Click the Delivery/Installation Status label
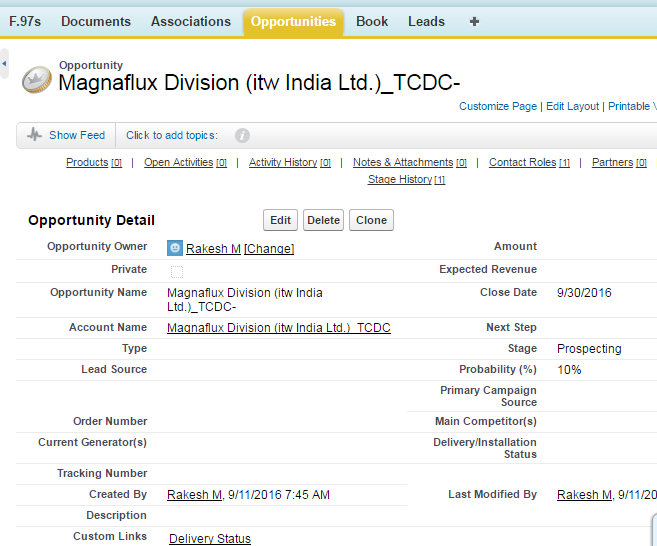 (485, 448)
